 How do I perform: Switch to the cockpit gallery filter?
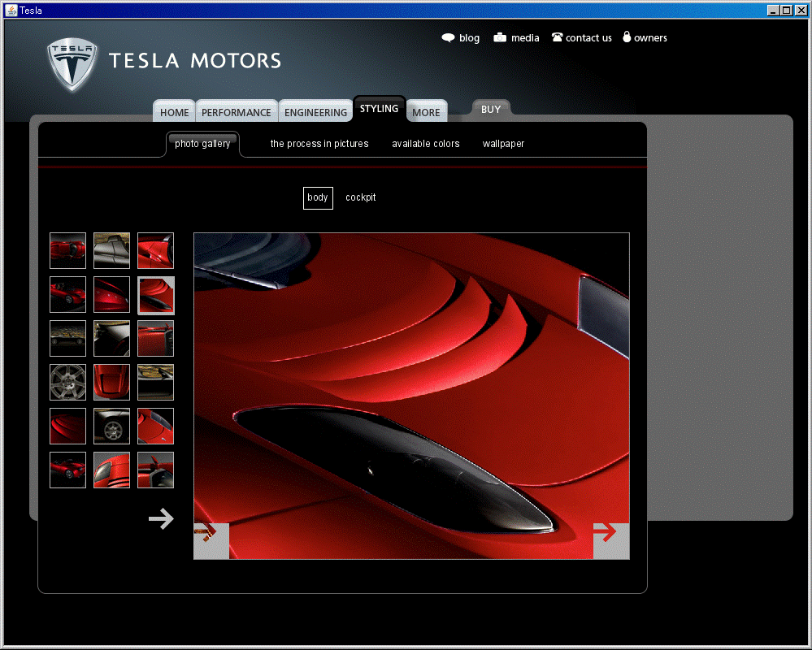[x=360, y=197]
